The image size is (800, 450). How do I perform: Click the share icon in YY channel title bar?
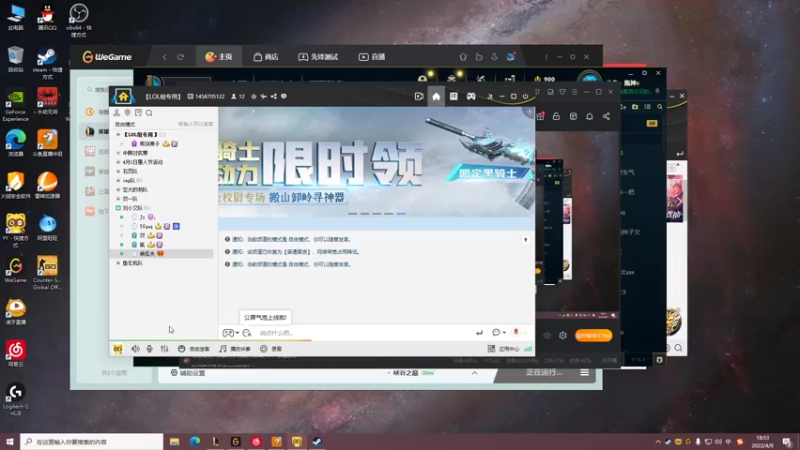click(274, 96)
